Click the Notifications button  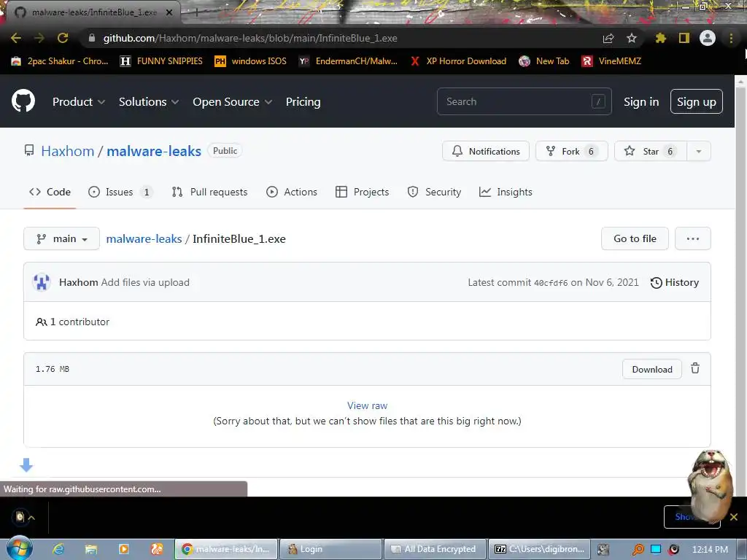485,152
